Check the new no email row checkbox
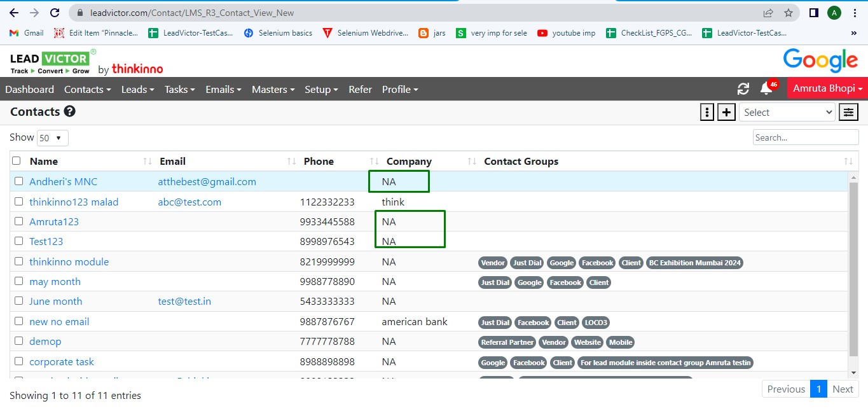Screen dimensions: 868x411 tap(18, 321)
